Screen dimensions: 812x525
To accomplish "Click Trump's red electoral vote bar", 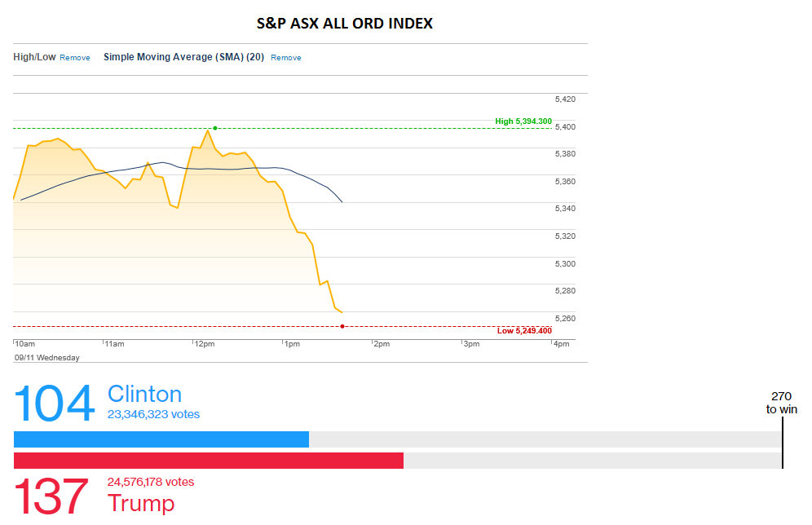I will coord(208,461).
